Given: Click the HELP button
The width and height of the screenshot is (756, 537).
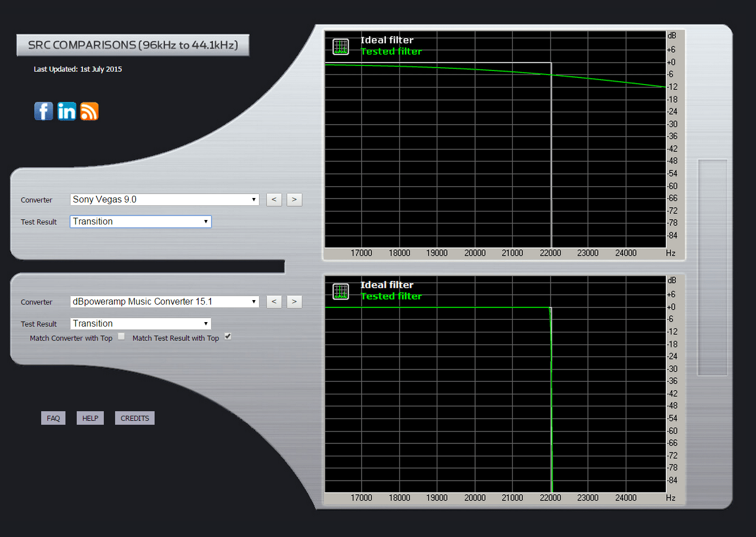Looking at the screenshot, I should click(x=90, y=418).
